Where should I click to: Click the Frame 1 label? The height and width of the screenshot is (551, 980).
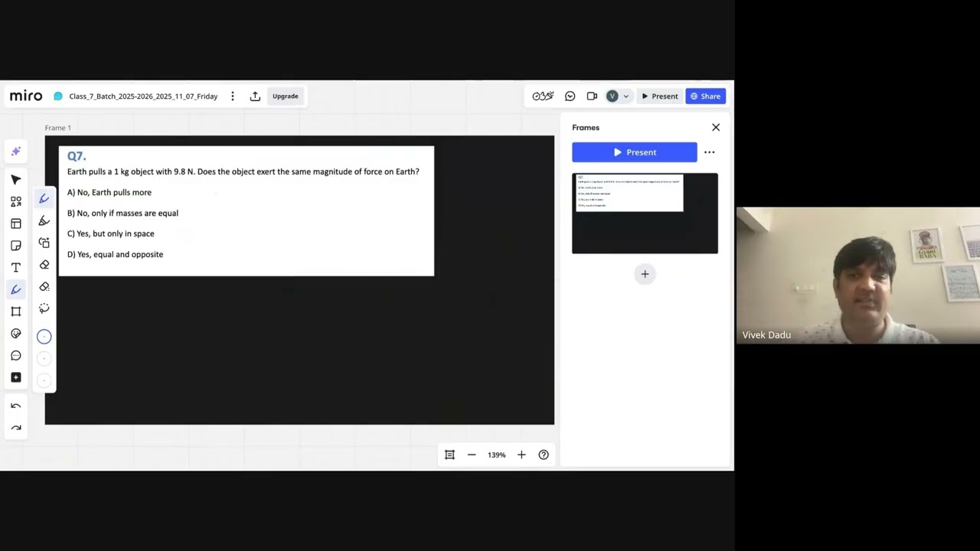[x=57, y=128]
